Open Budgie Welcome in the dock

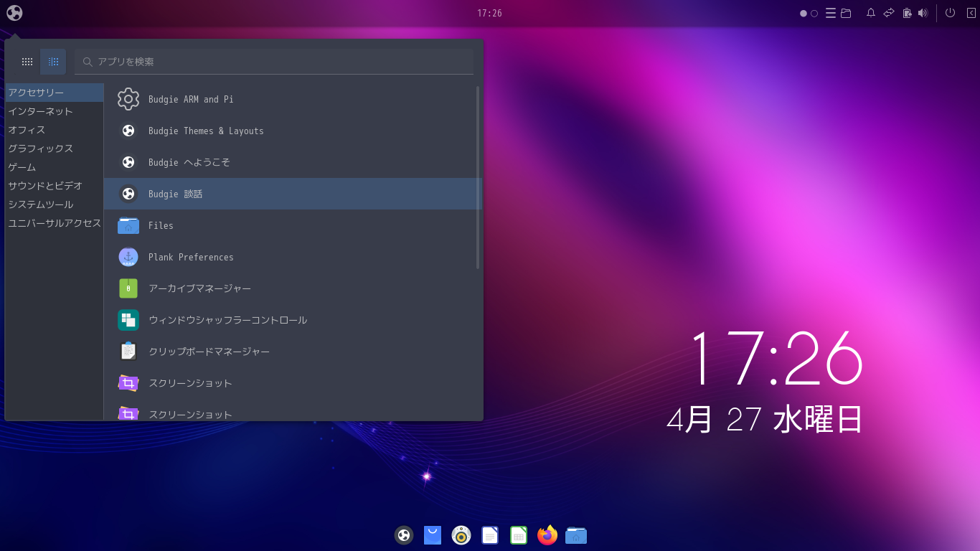coord(404,535)
